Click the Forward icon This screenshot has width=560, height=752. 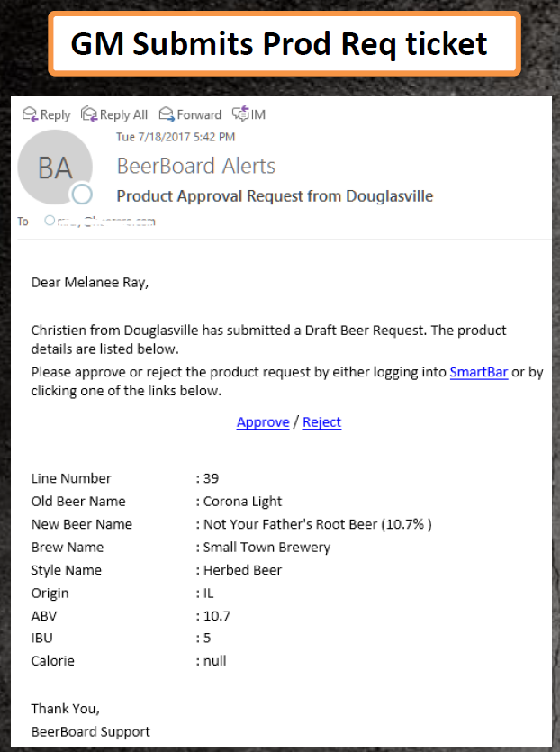[166, 114]
